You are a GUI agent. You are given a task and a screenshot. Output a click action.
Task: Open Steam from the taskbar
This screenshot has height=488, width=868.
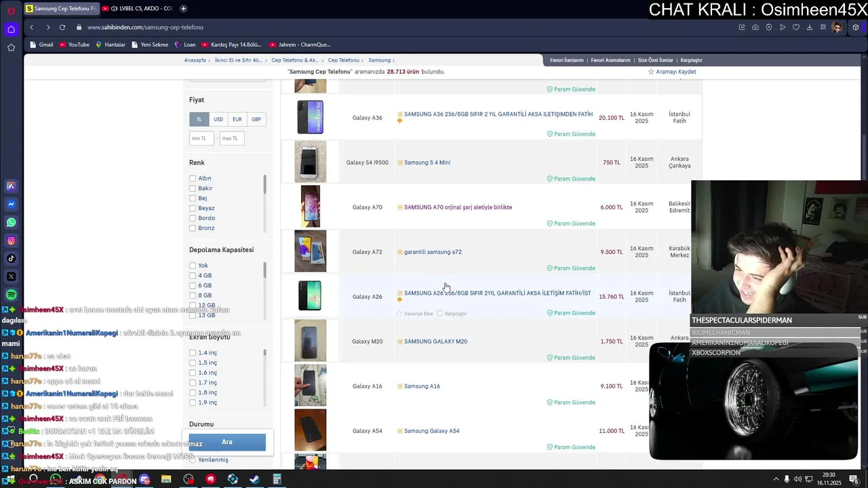coord(254,479)
